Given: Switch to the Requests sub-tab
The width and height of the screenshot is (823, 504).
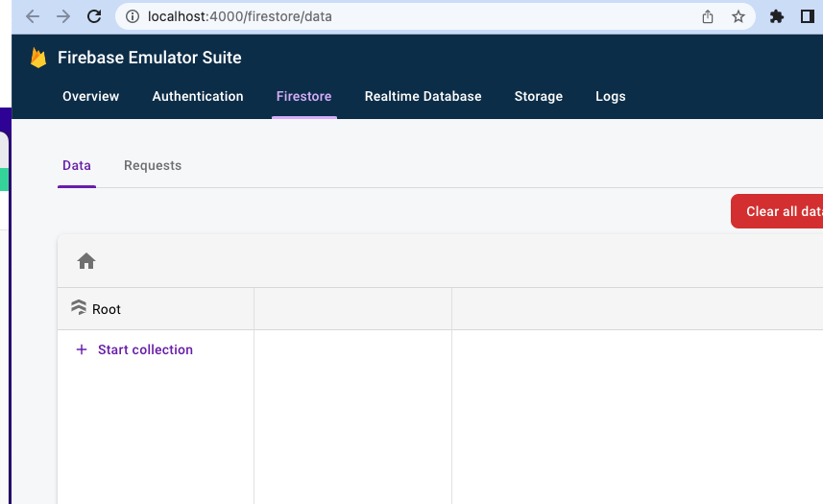Looking at the screenshot, I should coord(153,166).
